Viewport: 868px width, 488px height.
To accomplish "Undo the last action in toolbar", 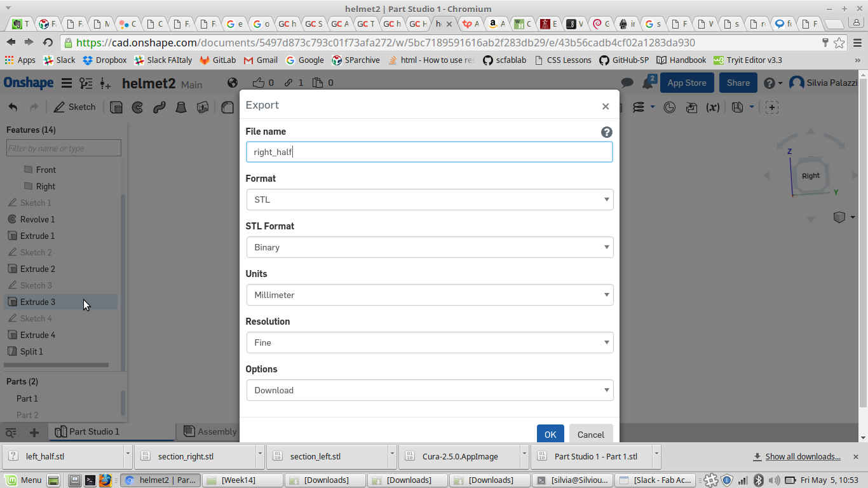I will tap(13, 107).
